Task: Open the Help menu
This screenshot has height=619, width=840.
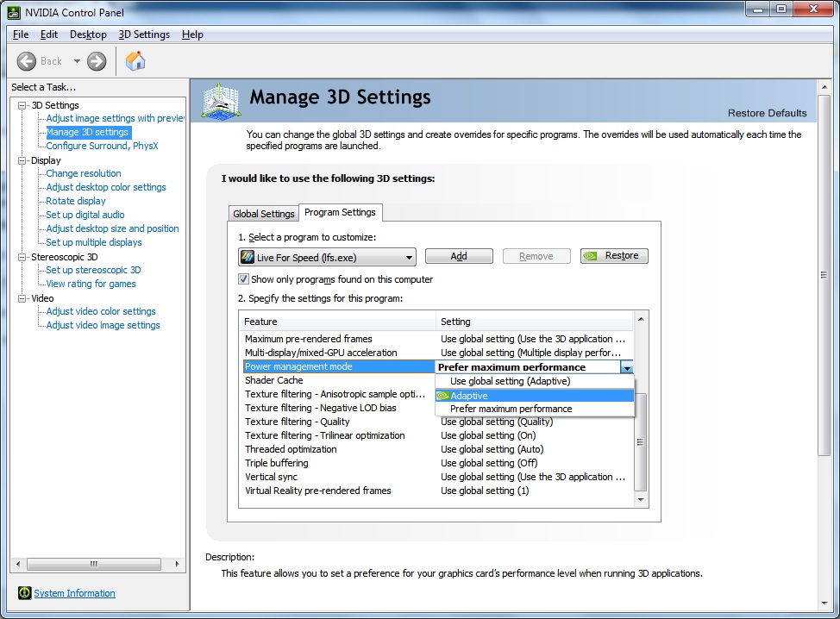Action: 192,34
